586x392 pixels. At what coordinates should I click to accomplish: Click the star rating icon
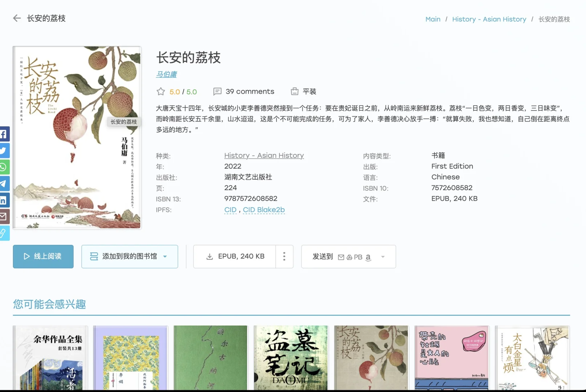coord(161,91)
